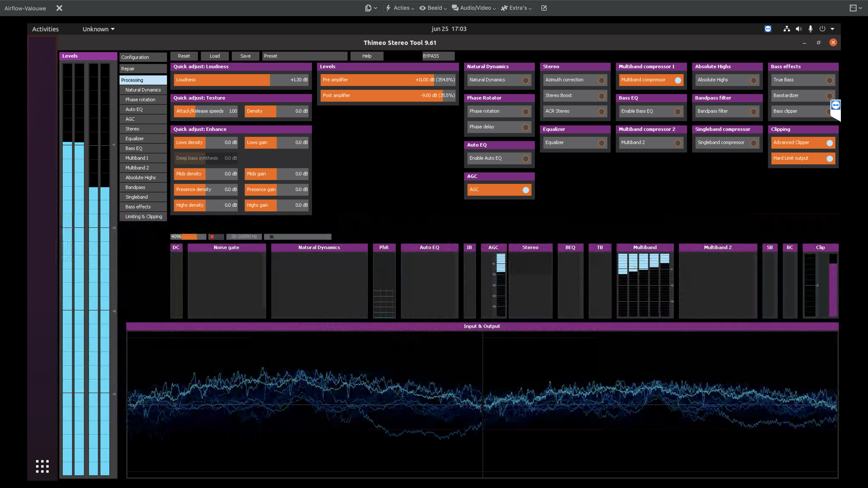Viewport: 868px width, 488px height.
Task: Click the BYPASS button
Action: point(438,56)
